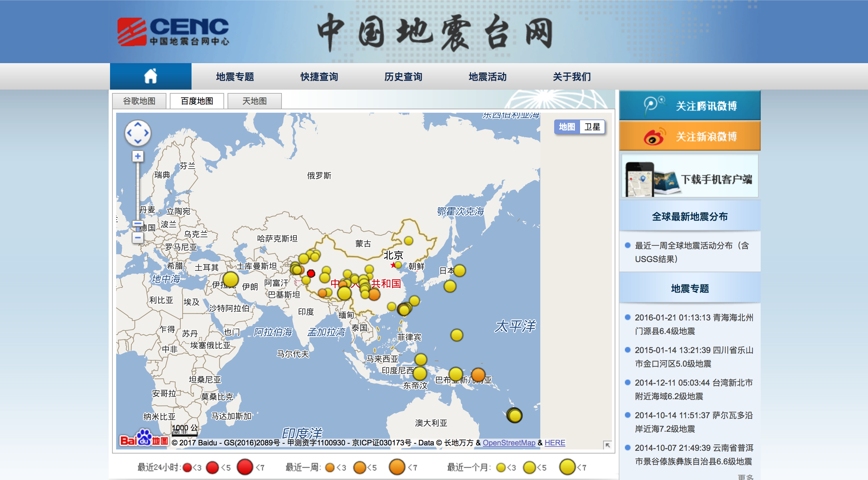Open the 历史查询 menu

(x=403, y=77)
